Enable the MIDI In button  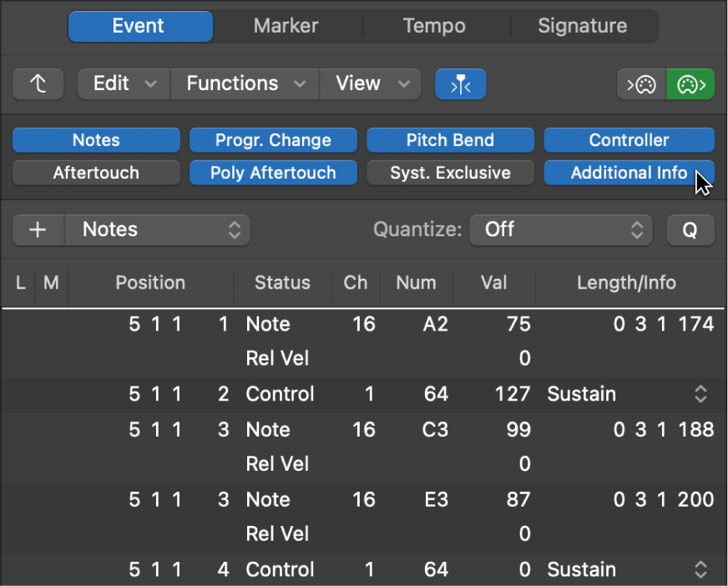pyautogui.click(x=640, y=83)
